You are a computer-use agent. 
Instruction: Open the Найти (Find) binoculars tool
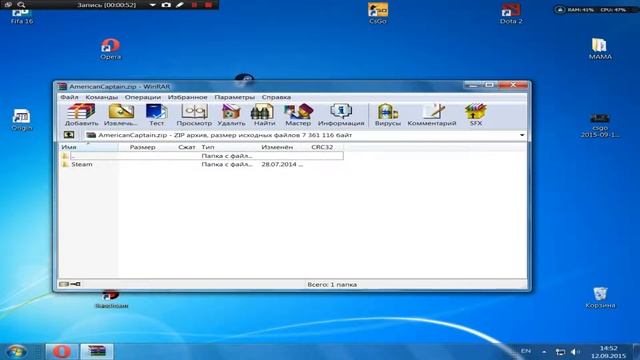pos(264,115)
